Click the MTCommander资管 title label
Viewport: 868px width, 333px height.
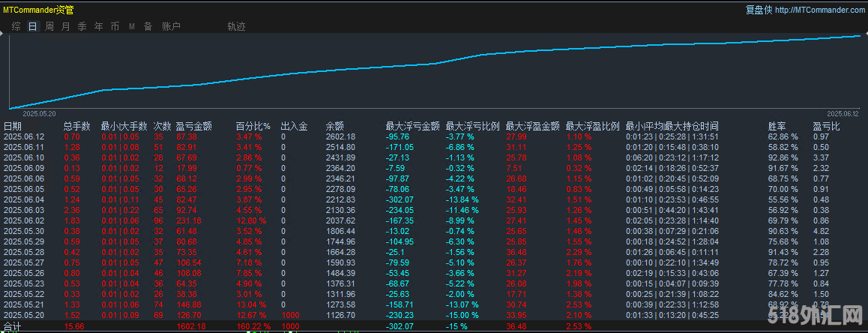pyautogui.click(x=38, y=10)
